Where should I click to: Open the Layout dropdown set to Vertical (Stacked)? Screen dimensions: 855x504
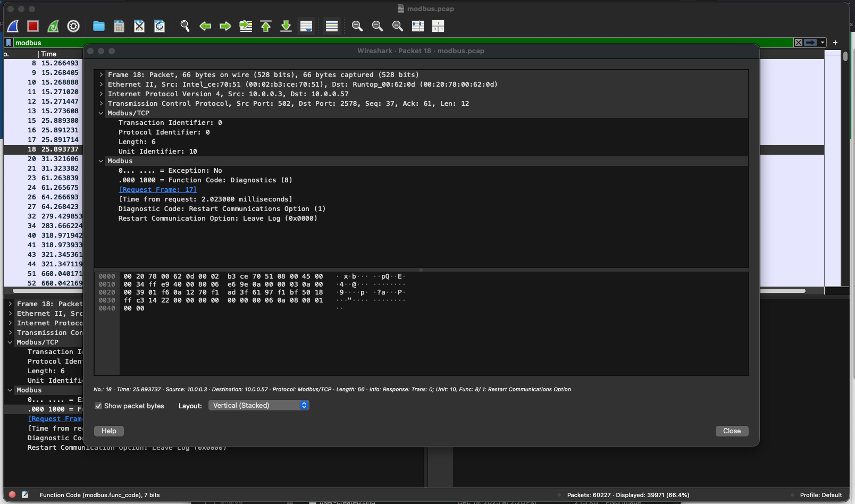pyautogui.click(x=259, y=405)
